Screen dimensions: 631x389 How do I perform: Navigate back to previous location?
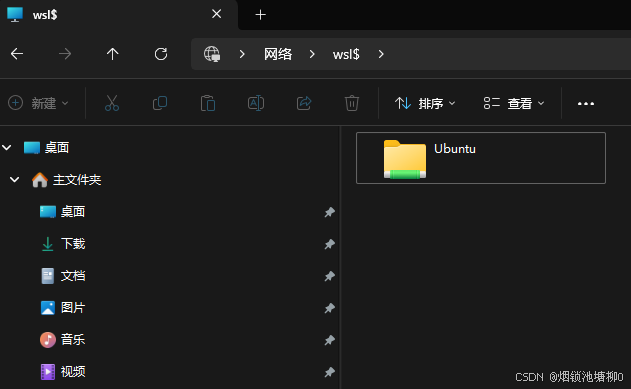(x=17, y=54)
